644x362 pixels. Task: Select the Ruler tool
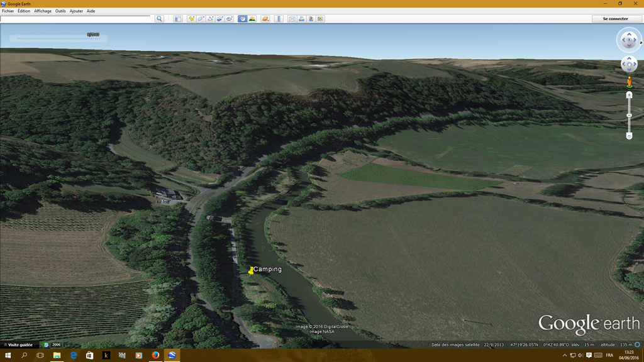279,19
